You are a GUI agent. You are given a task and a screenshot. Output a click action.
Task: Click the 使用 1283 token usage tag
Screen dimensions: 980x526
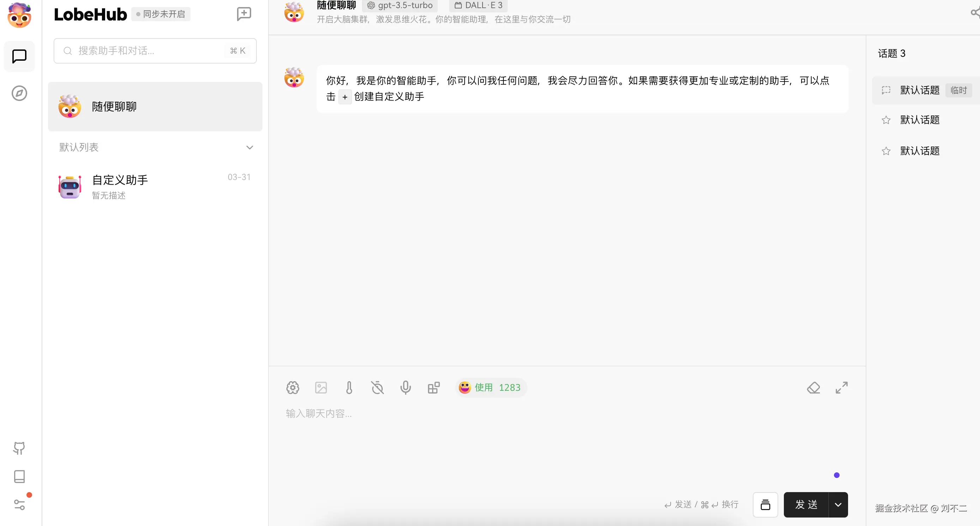tap(490, 388)
